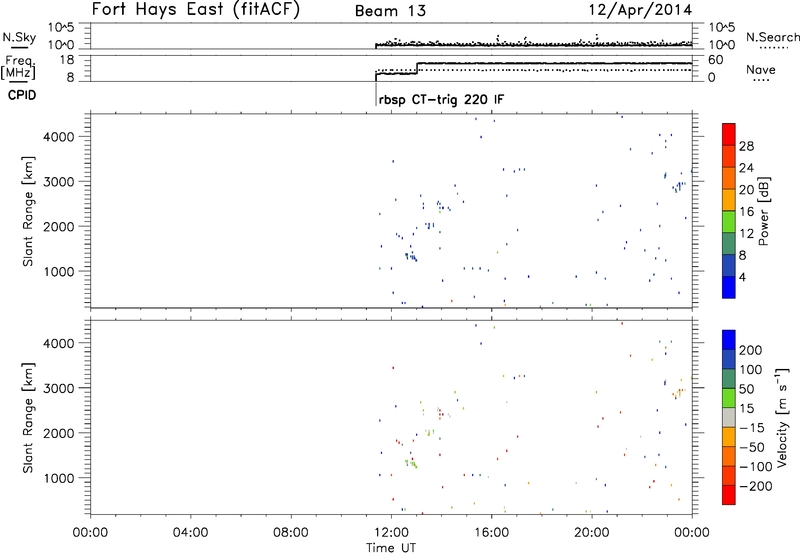
Task: Click the frequency step-up near 13:00 UT
Action: [x=417, y=68]
